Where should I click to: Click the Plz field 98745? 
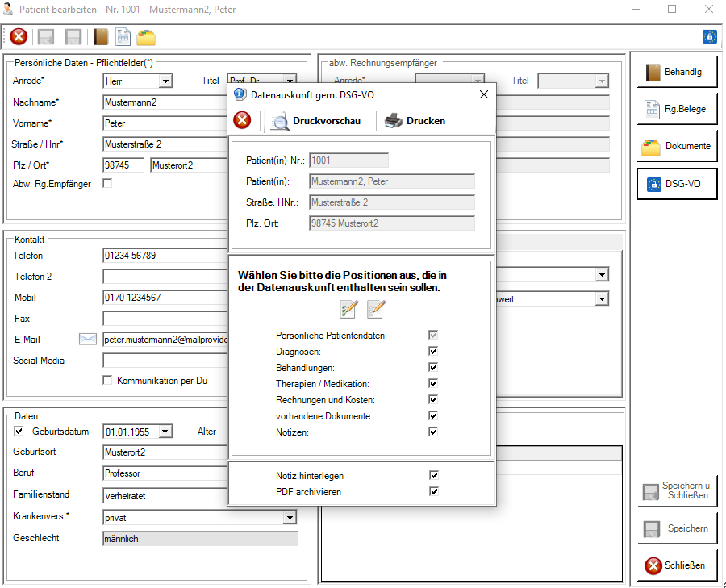pos(123,165)
